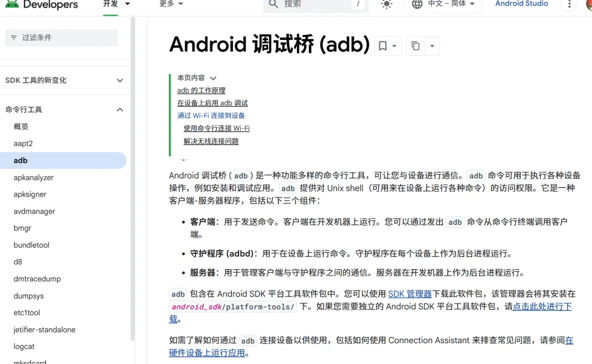This screenshot has width=592, height=364.
Task: Select aapt2 in the sidebar
Action: [23, 144]
